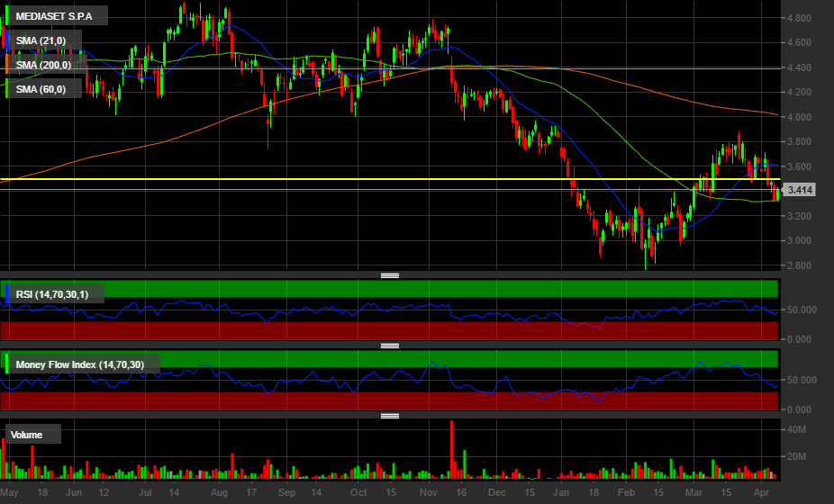This screenshot has width=834, height=504.
Task: Click the Oct label on the date axis
Action: pyautogui.click(x=358, y=492)
